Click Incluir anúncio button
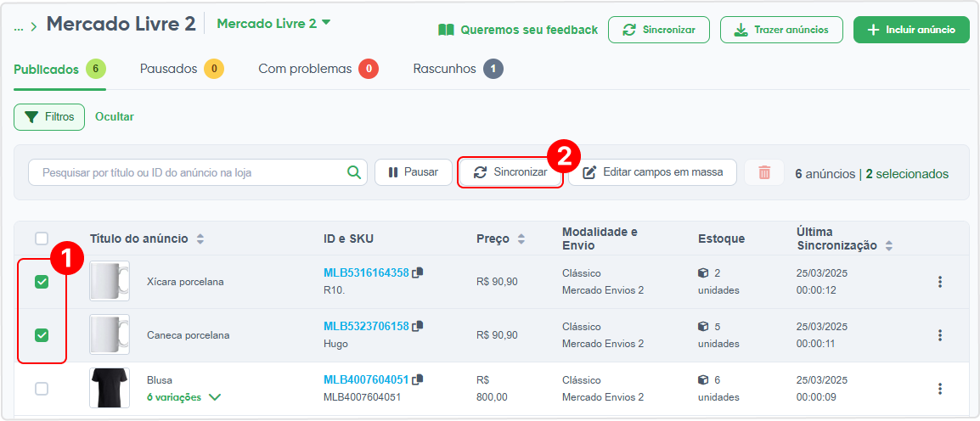 click(x=910, y=30)
